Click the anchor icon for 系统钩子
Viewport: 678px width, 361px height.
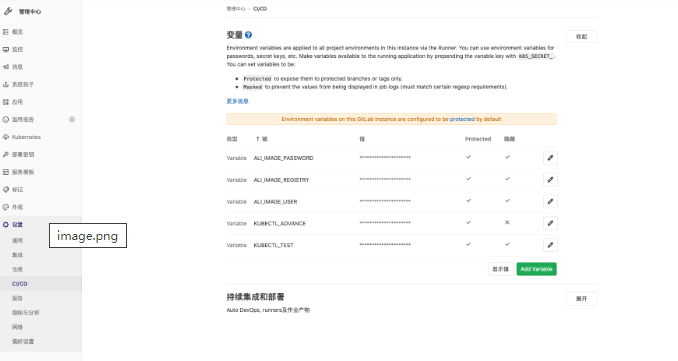point(6,84)
